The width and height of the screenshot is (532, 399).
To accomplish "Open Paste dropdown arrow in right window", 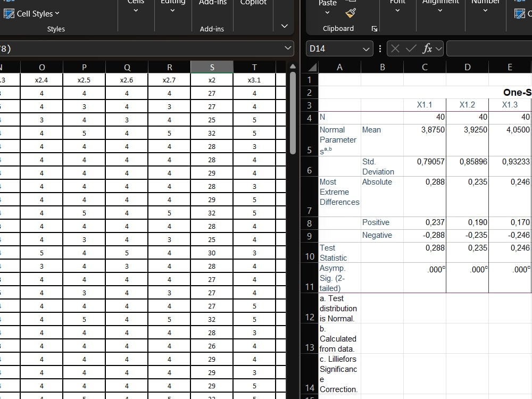I will point(327,13).
